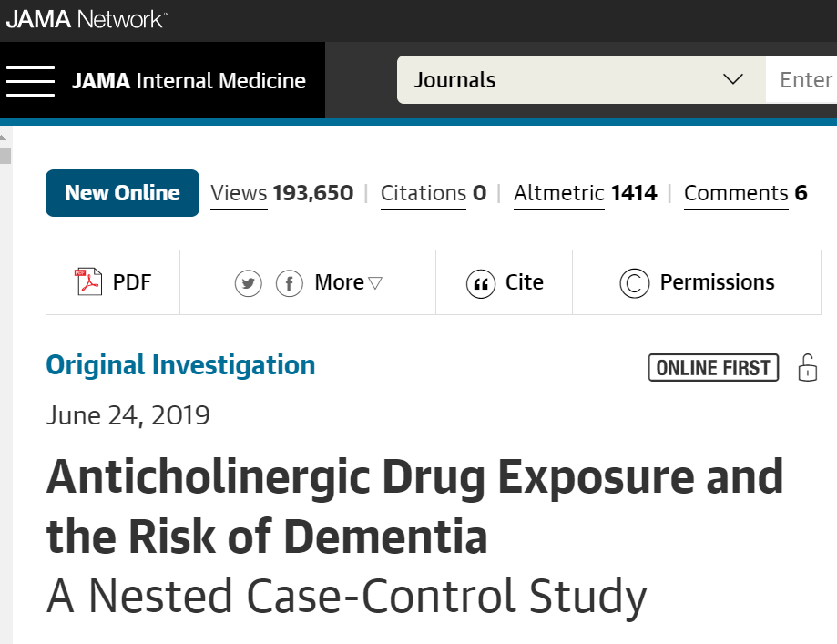Click the open access lock icon
This screenshot has height=644, width=837.
click(807, 367)
